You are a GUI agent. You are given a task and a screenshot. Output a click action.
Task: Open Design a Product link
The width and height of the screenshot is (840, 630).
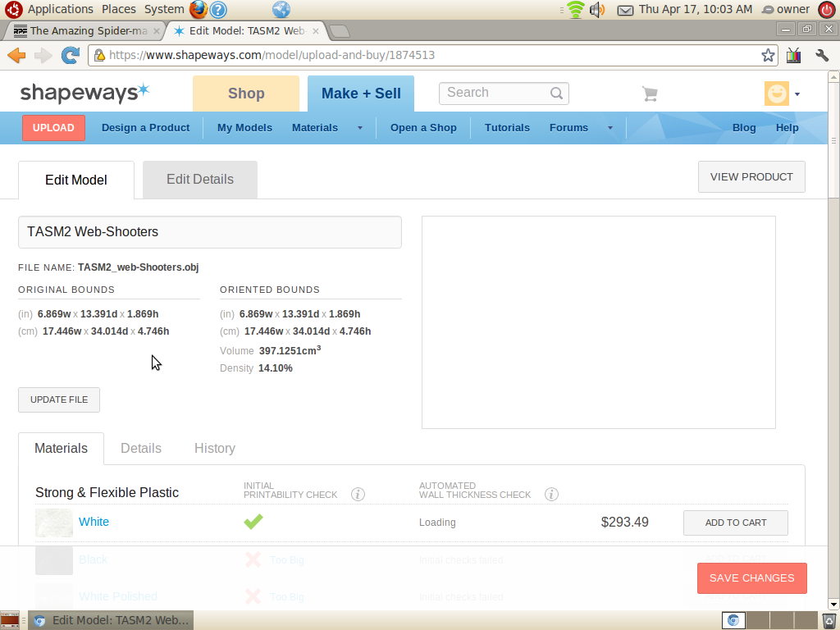click(146, 128)
